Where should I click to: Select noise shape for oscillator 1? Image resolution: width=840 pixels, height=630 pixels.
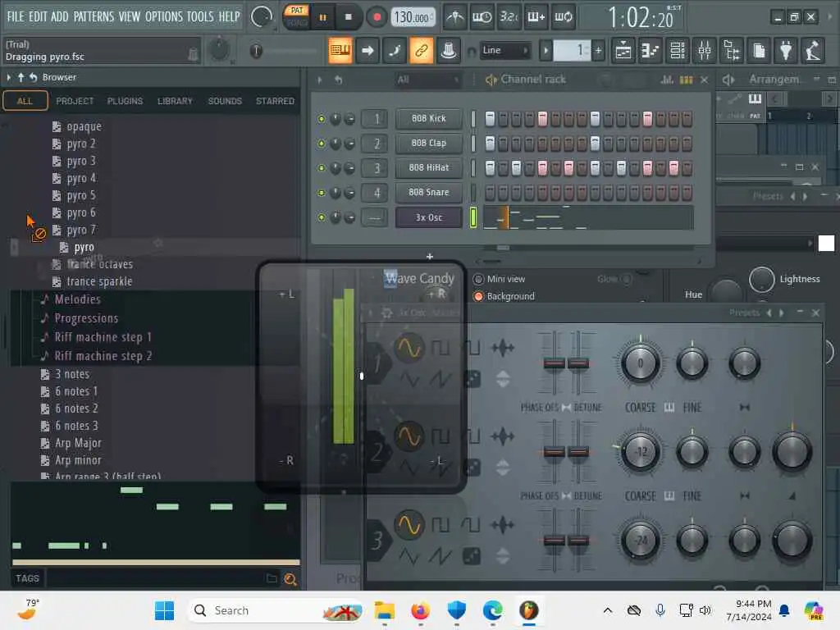click(x=472, y=379)
